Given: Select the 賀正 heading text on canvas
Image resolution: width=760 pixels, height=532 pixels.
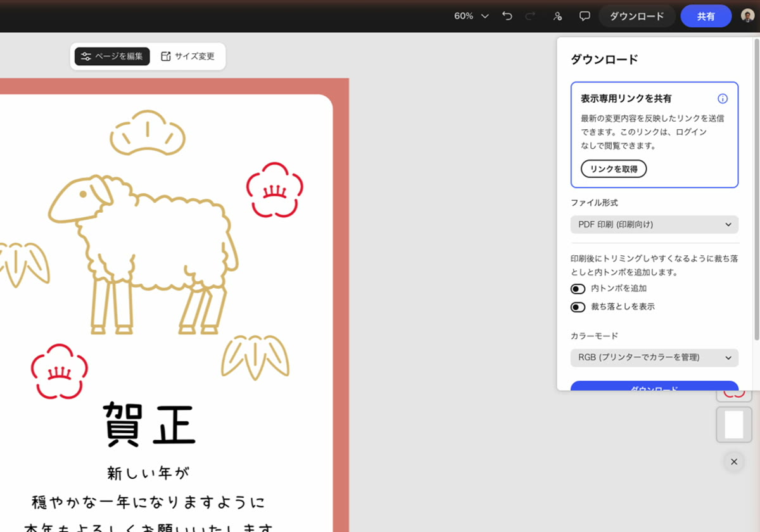Looking at the screenshot, I should click(x=149, y=424).
